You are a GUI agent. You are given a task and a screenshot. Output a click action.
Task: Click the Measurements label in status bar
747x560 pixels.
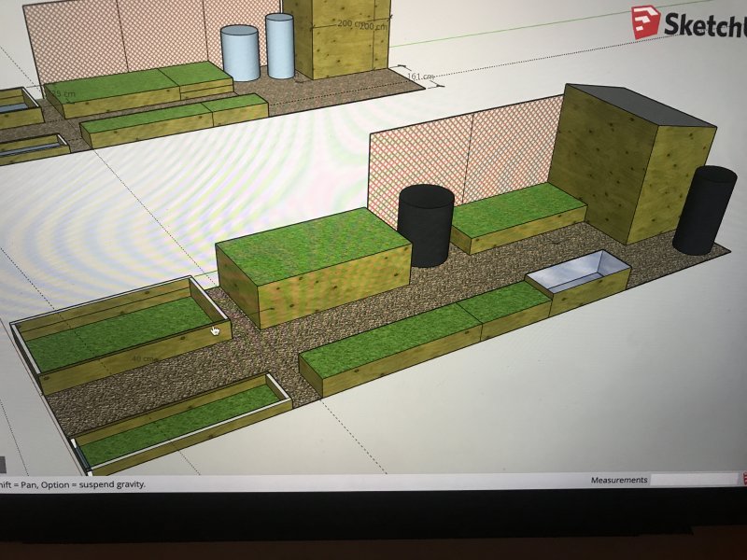pos(618,480)
